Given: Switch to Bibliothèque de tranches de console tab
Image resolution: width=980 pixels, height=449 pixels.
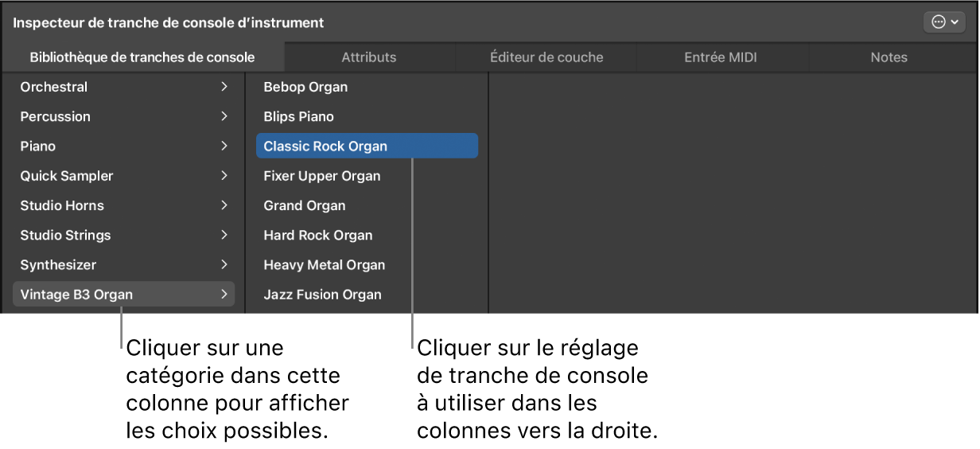Looking at the screenshot, I should [x=142, y=57].
